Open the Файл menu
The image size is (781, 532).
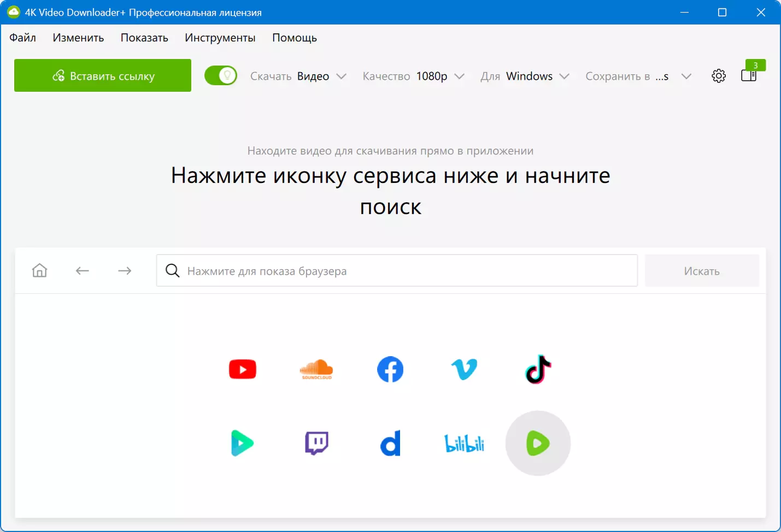click(x=22, y=38)
